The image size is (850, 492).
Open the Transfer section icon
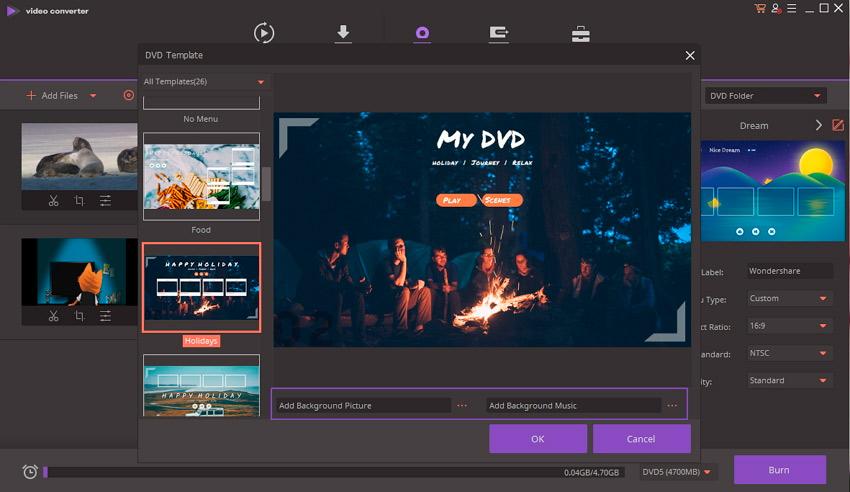click(499, 33)
